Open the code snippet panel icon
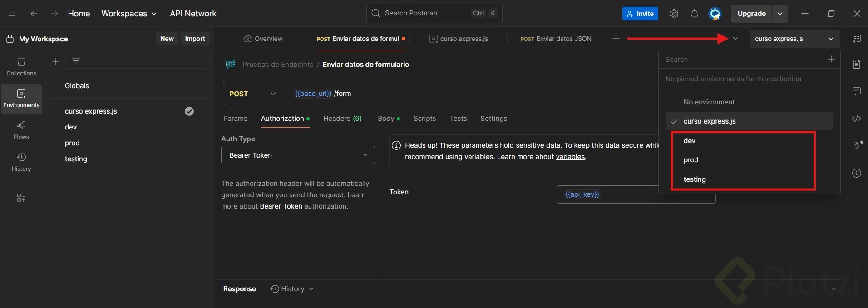Image resolution: width=868 pixels, height=308 pixels. [x=856, y=119]
